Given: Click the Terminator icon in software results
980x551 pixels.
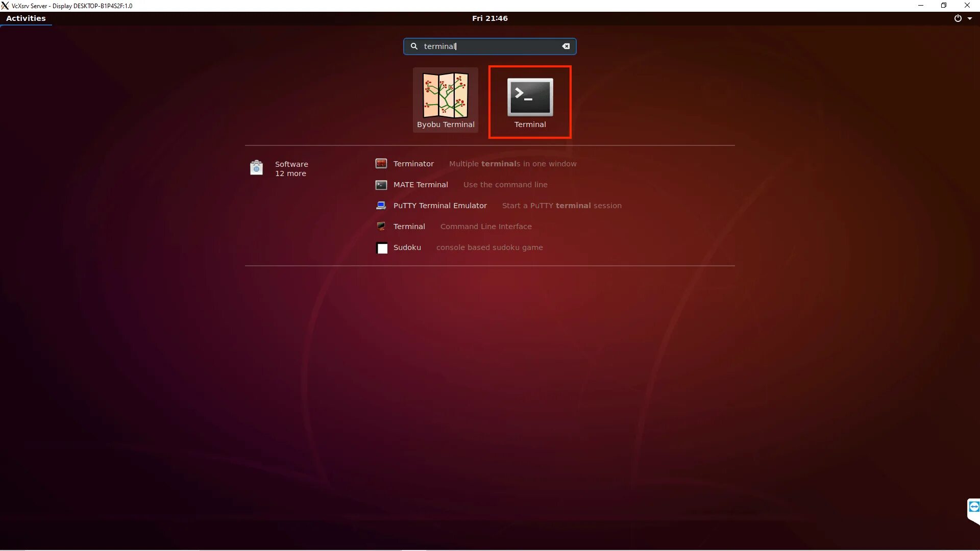Looking at the screenshot, I should pyautogui.click(x=381, y=164).
